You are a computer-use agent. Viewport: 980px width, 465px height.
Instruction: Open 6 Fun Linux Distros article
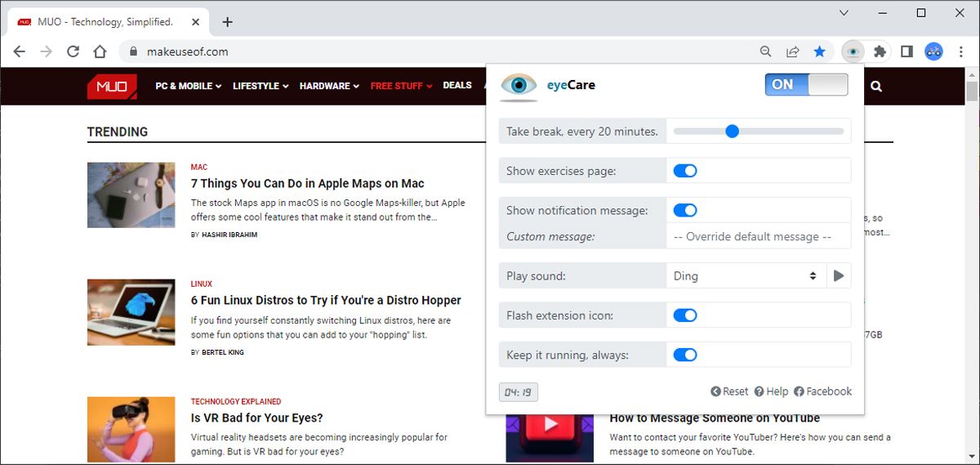(326, 300)
